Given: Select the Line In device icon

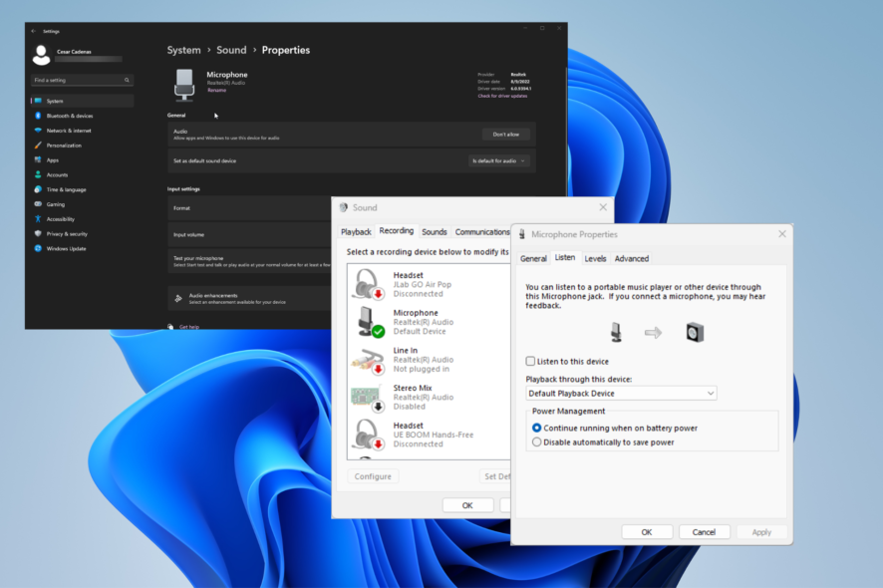Looking at the screenshot, I should coord(368,360).
